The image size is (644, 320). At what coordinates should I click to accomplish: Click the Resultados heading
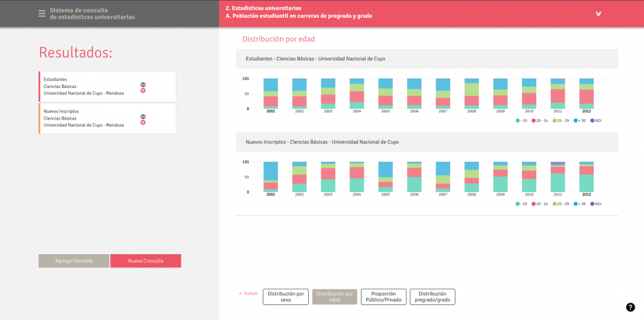75,53
